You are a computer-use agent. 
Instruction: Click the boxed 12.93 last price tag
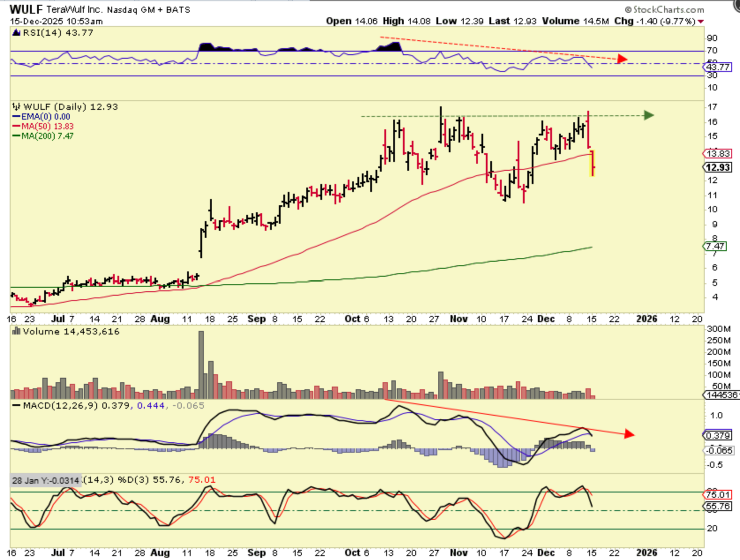click(717, 167)
